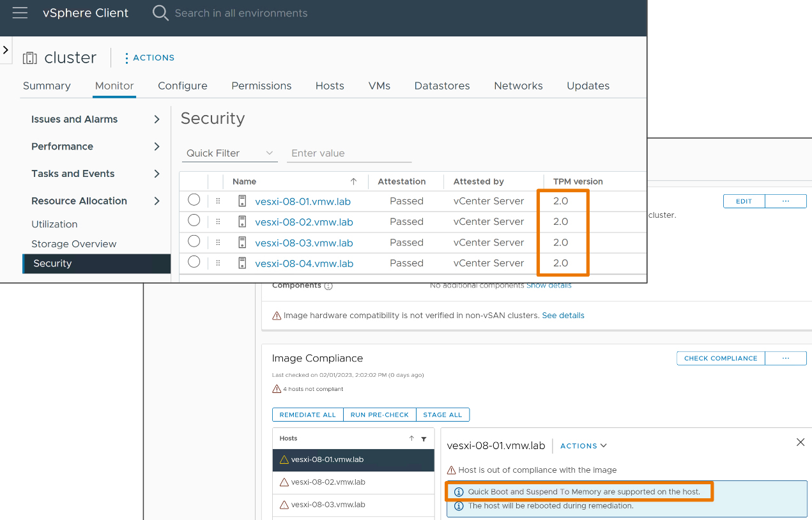Click warning icon of host out of compliance
The width and height of the screenshot is (812, 520).
(x=452, y=470)
